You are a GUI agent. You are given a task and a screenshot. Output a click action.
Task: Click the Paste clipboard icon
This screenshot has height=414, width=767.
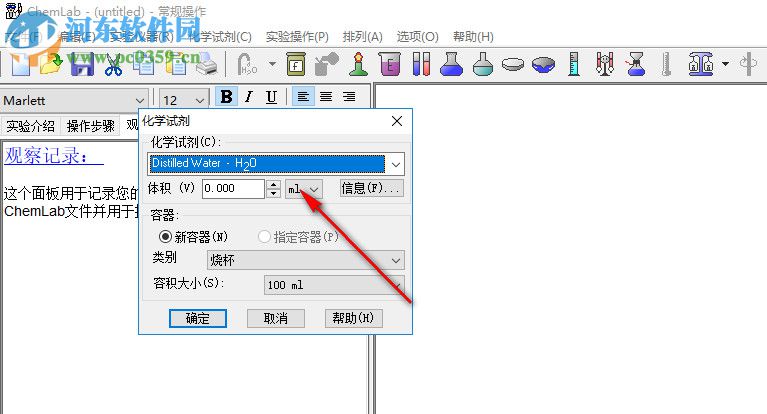click(175, 64)
